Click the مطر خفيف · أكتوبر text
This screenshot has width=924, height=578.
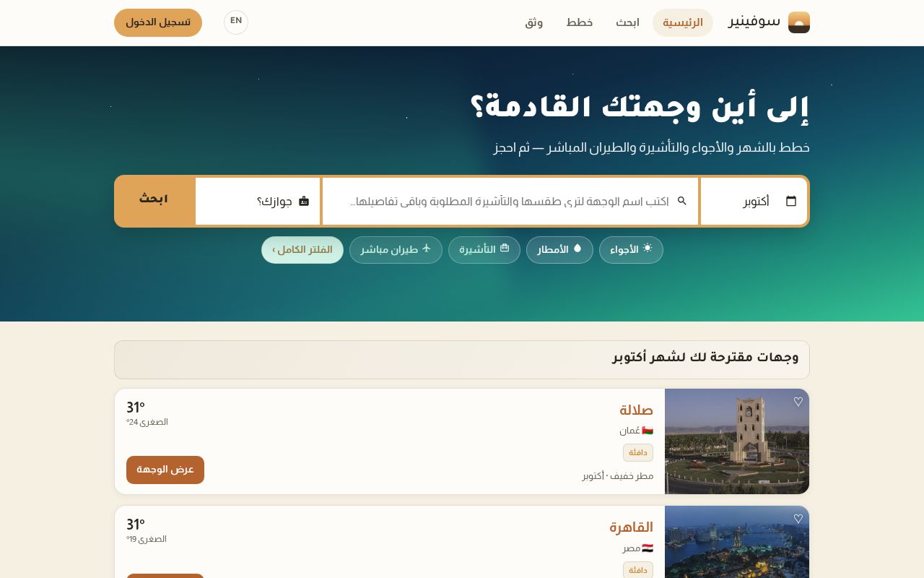coord(618,476)
